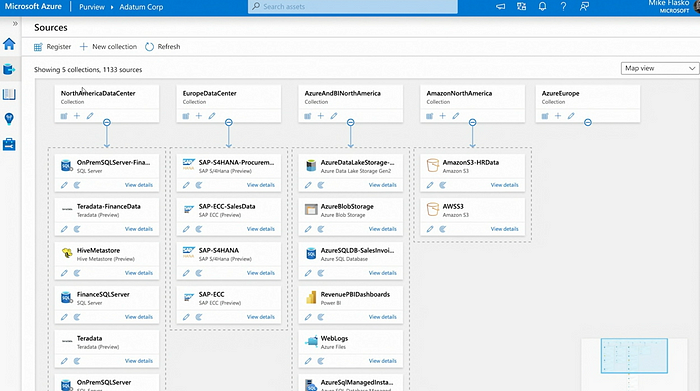This screenshot has width=700, height=391.
Task: Click the Search assets field
Action: pyautogui.click(x=353, y=7)
